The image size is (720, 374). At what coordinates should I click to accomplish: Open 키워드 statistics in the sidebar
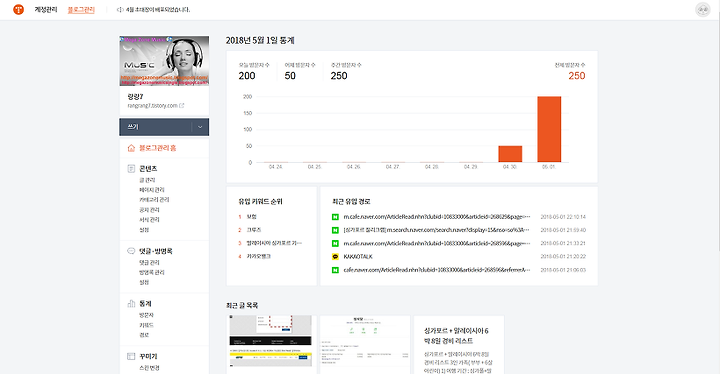tap(146, 325)
